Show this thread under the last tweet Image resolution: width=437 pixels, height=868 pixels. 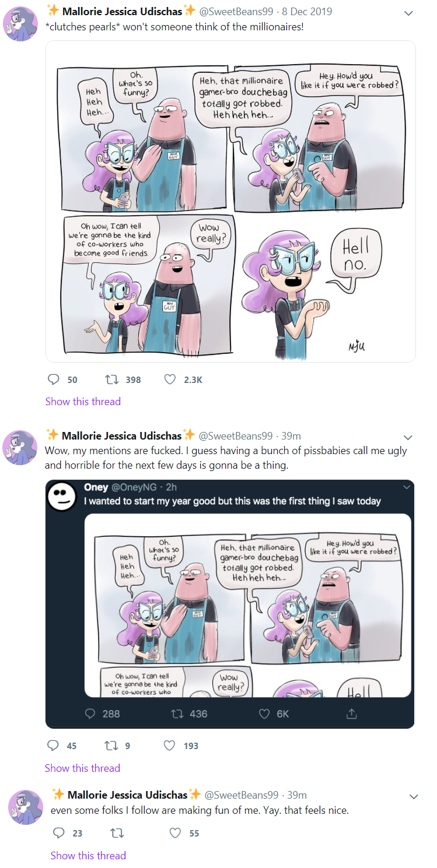coord(88,855)
